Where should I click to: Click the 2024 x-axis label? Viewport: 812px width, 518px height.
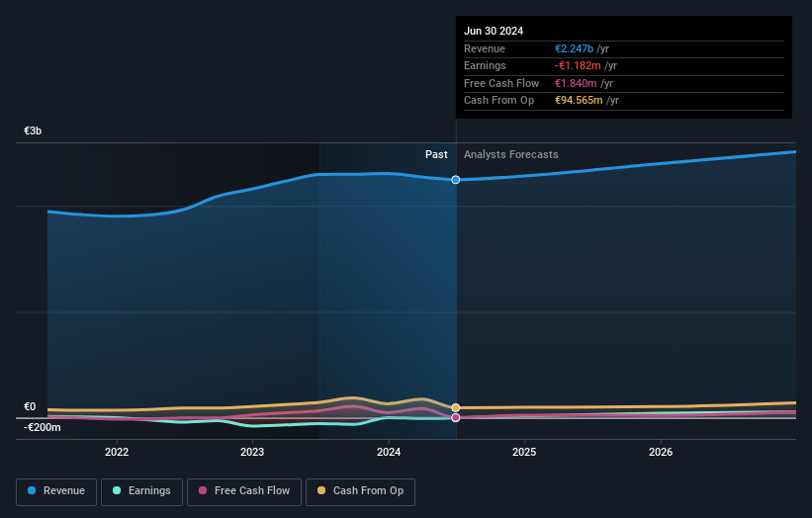pyautogui.click(x=389, y=452)
